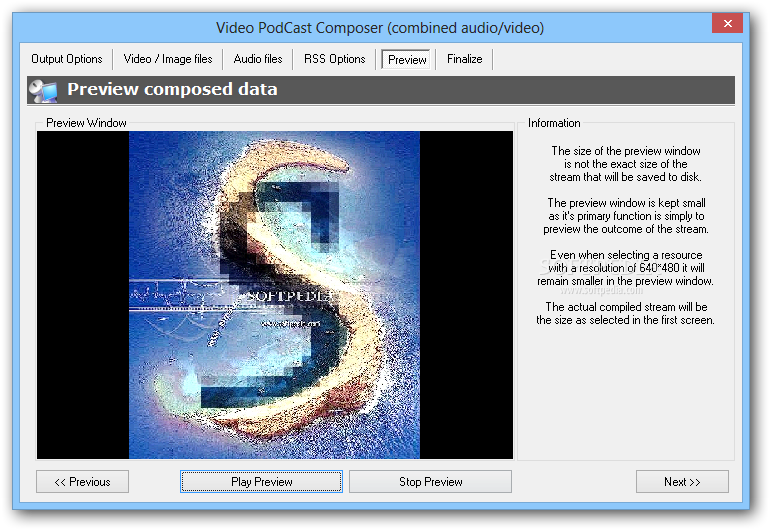Switch to Video / Image files tab
Viewport: 770px width, 530px height.
click(x=167, y=59)
